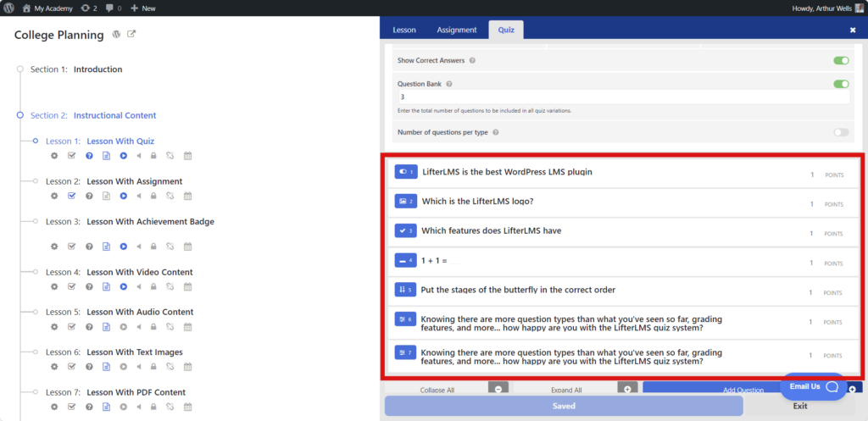
Task: Expand question 4 fill-in-the-blank badge
Action: (405, 260)
